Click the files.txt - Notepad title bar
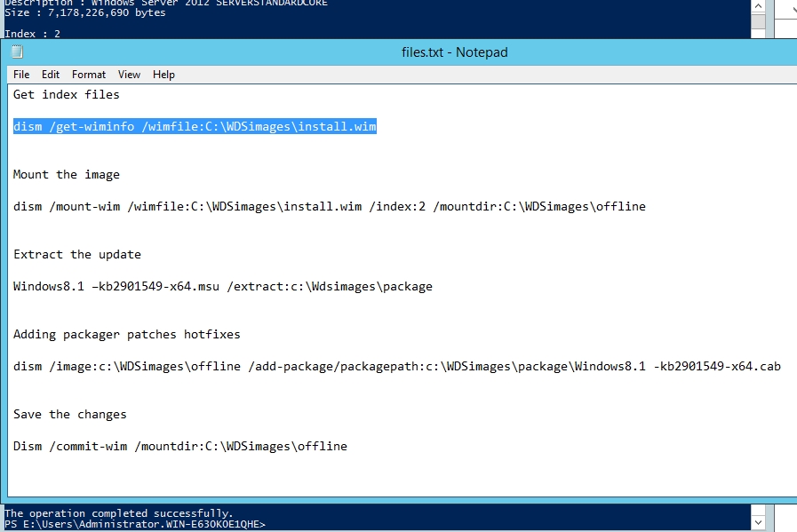The image size is (797, 532). (454, 52)
